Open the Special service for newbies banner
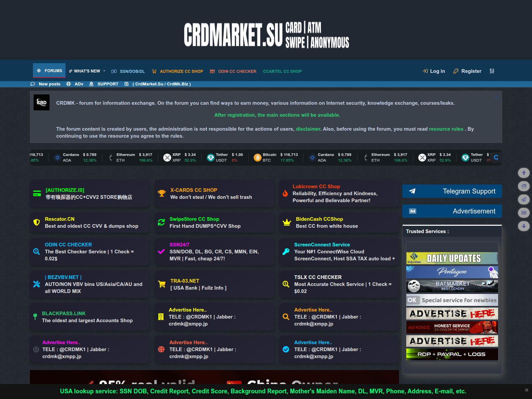Screen dimensions: 532x399 tap(452, 300)
